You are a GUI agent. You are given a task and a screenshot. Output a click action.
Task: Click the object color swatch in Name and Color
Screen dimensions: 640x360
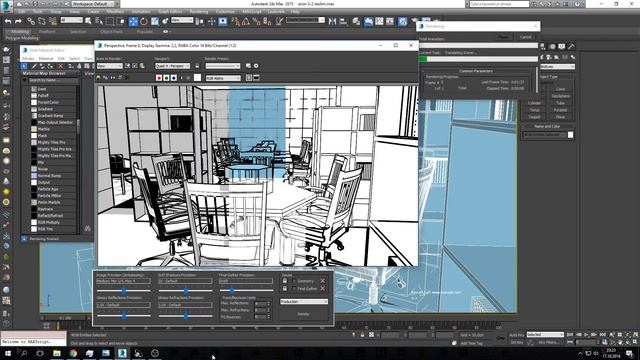point(570,135)
